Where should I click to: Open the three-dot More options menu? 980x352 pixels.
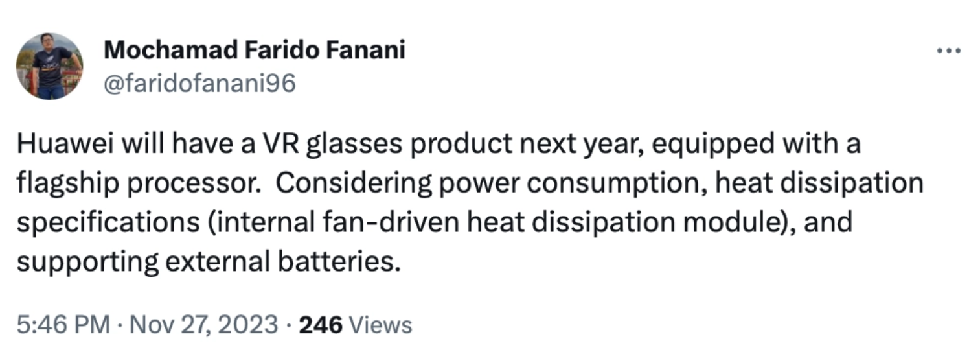tap(950, 51)
